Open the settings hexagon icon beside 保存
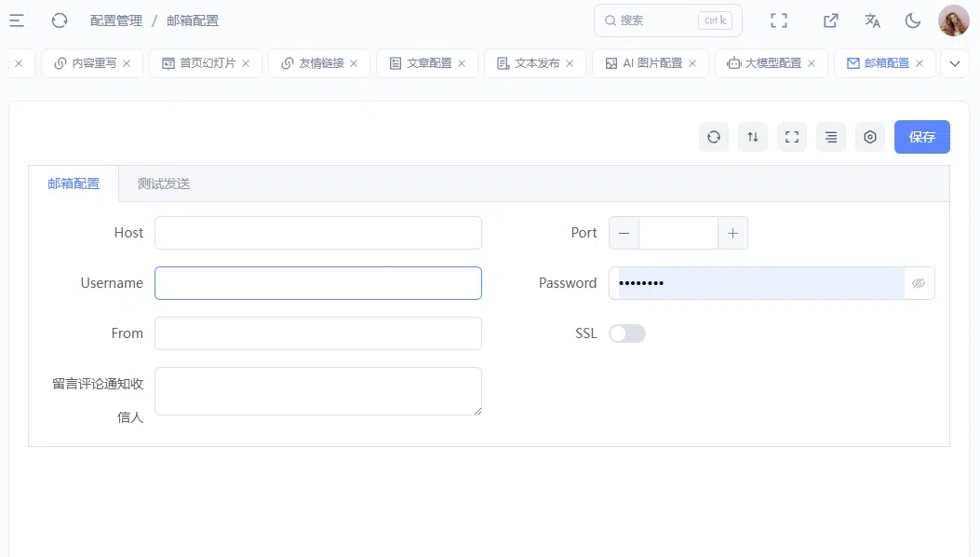Image resolution: width=980 pixels, height=557 pixels. pyautogui.click(x=870, y=137)
